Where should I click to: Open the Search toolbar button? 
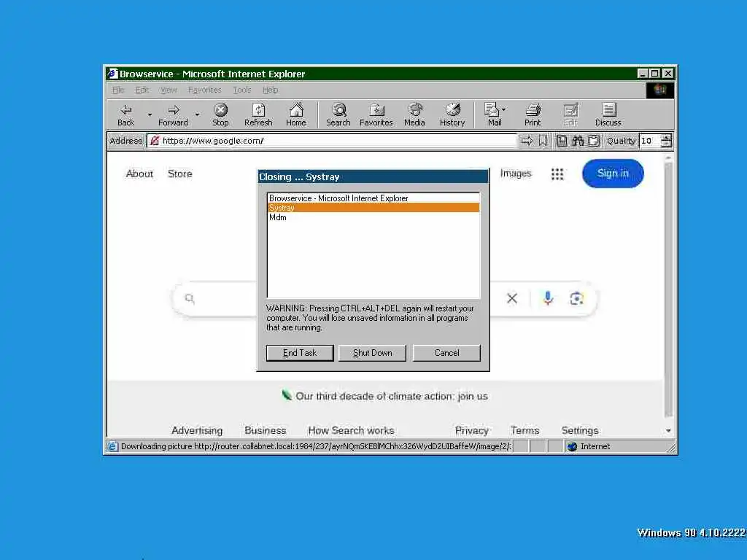pos(338,115)
